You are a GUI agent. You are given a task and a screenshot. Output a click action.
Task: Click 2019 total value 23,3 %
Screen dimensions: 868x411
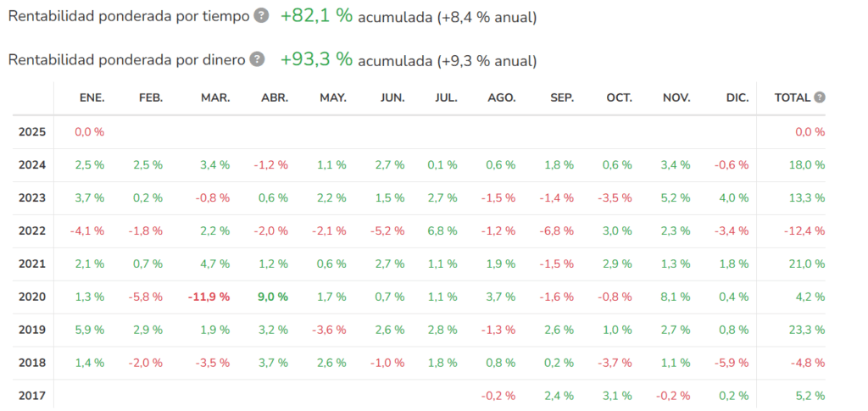click(807, 330)
